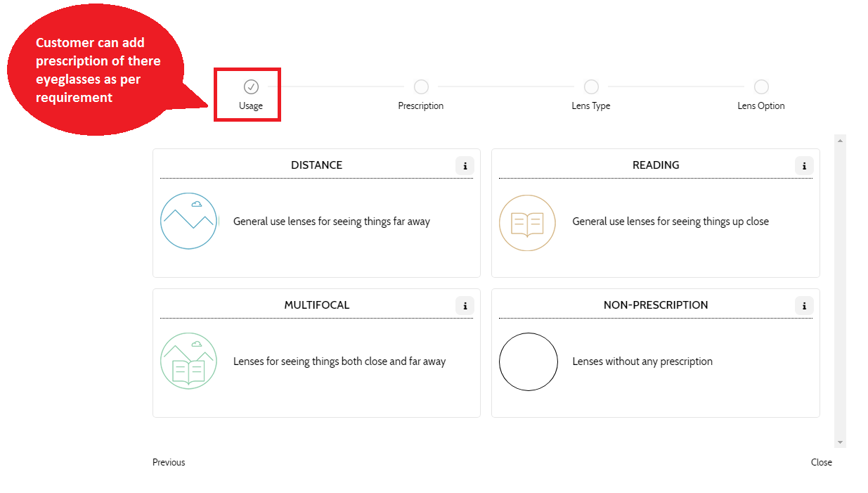Open info icon on the Reading card

pyautogui.click(x=804, y=166)
